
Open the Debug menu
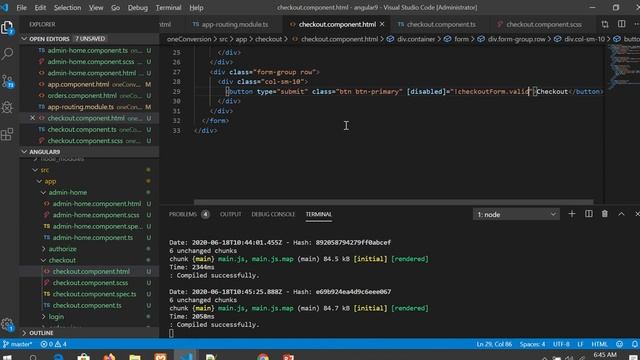(138, 8)
